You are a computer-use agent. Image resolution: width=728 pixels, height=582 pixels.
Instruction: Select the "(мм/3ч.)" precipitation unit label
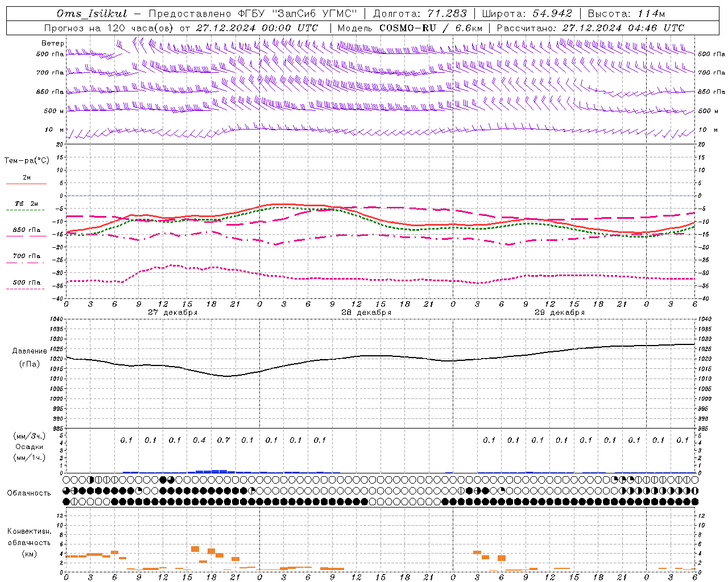pyautogui.click(x=29, y=436)
